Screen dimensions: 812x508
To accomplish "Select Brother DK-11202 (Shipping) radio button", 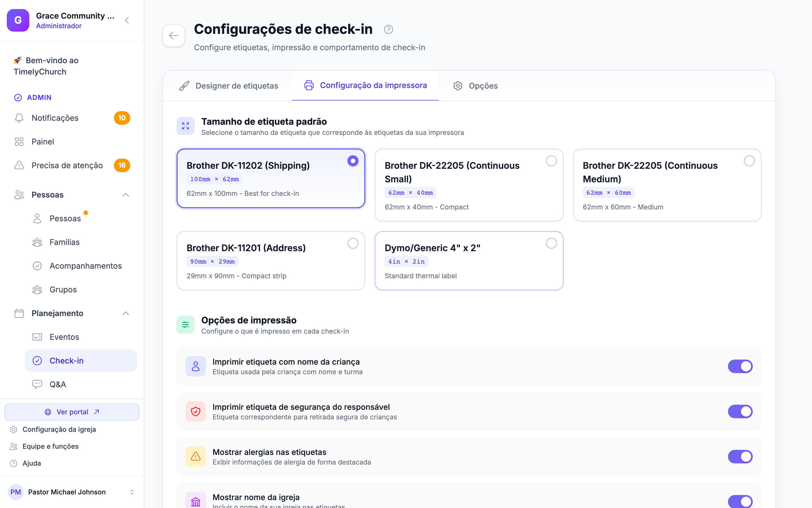I will 353,161.
